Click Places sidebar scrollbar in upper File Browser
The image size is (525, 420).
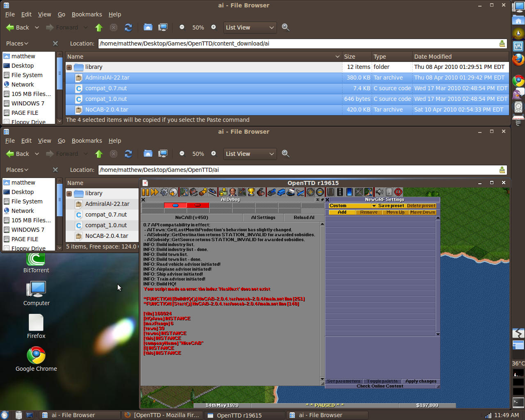59,87
